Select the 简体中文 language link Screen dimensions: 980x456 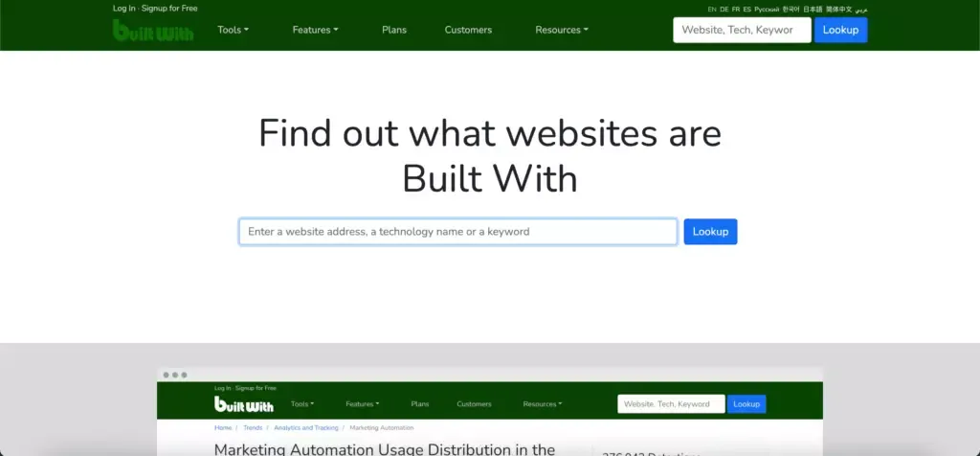click(838, 10)
